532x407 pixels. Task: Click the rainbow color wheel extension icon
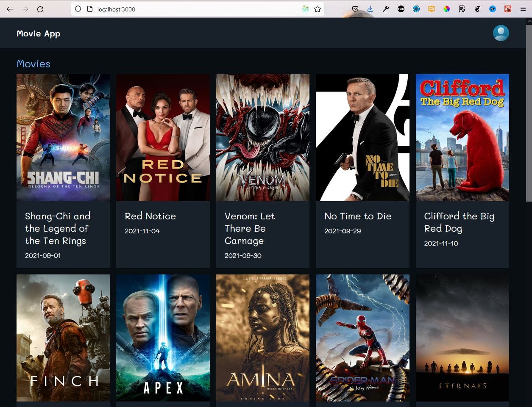point(447,9)
